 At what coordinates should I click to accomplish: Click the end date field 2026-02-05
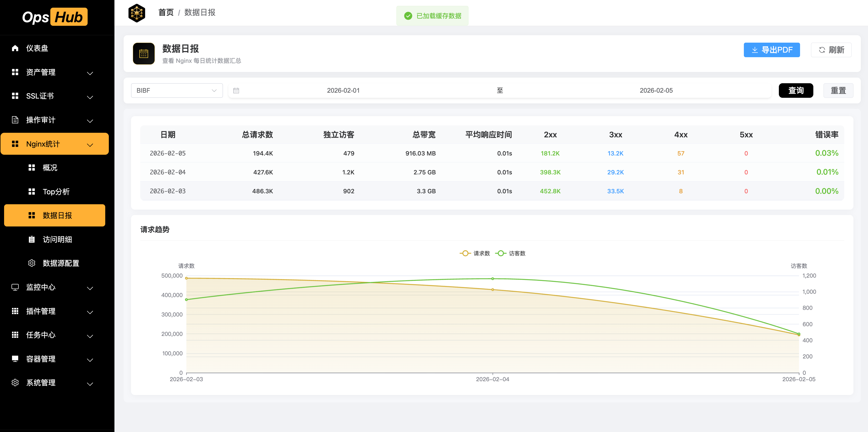[656, 91]
